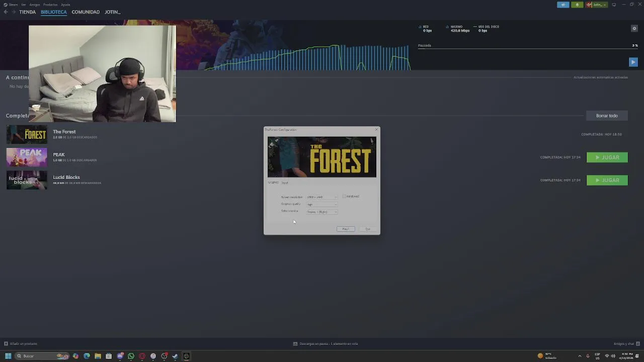Viewport: 644px width, 362px height.
Task: Go to the TIENDA section
Action: click(x=28, y=12)
